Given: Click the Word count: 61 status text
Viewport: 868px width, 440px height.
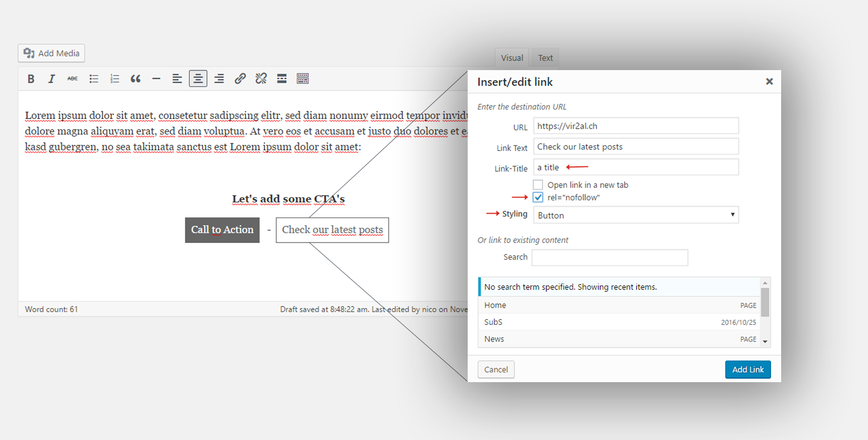Looking at the screenshot, I should (x=51, y=309).
